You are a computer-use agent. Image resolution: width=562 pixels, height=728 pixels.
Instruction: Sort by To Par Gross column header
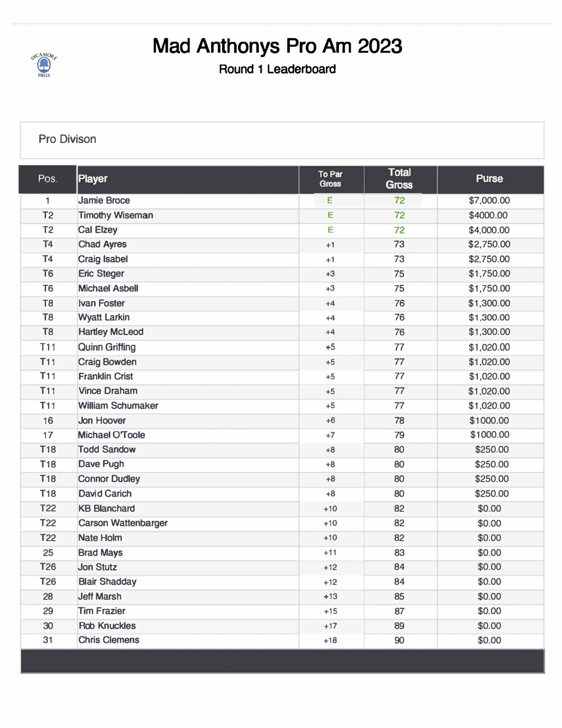coord(330,179)
